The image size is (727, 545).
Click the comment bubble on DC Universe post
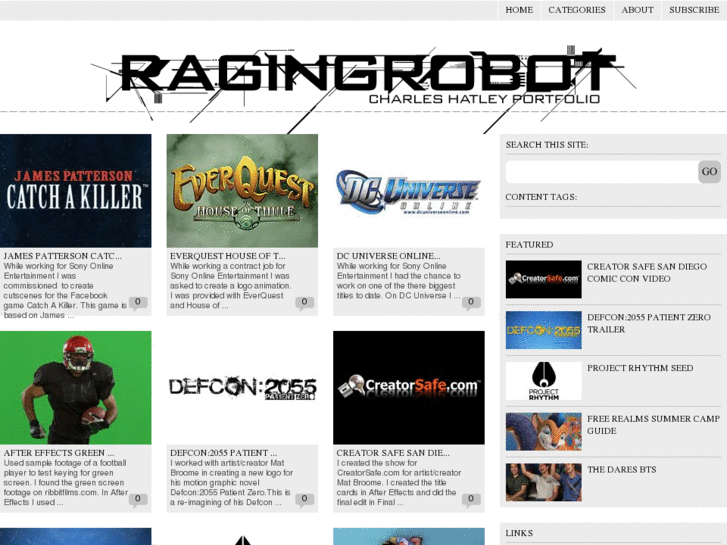[471, 302]
